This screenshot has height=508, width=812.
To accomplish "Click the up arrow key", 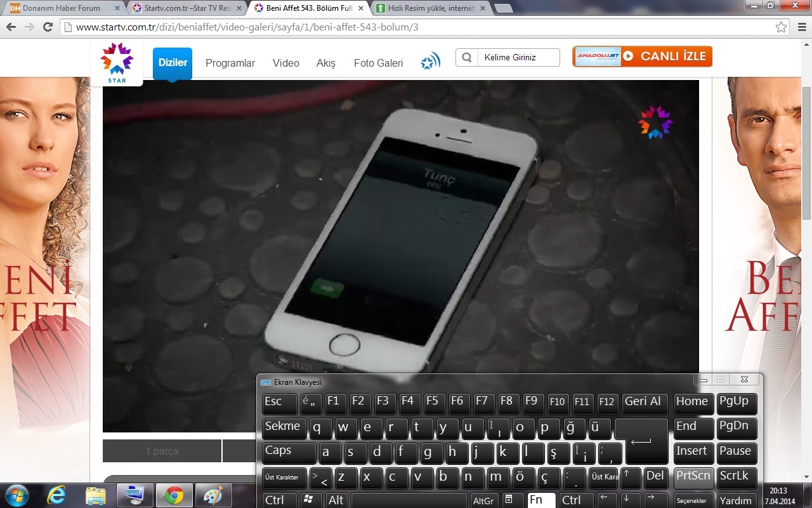I will (631, 478).
